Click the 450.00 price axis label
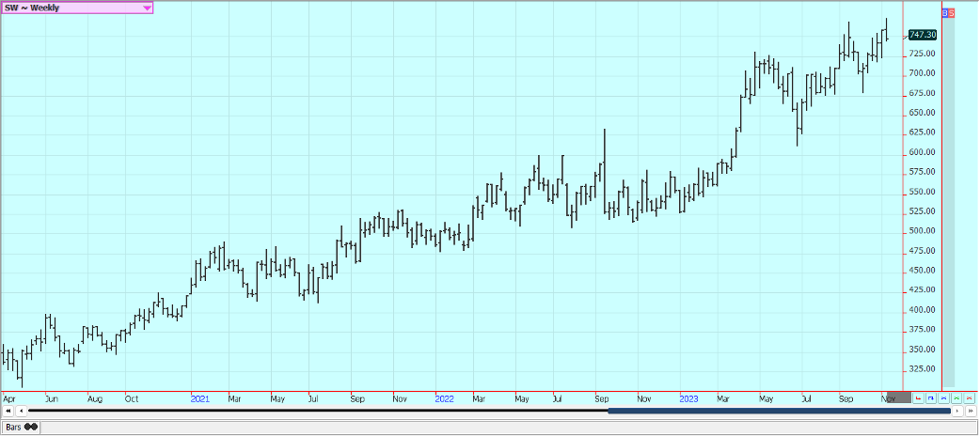 (923, 271)
